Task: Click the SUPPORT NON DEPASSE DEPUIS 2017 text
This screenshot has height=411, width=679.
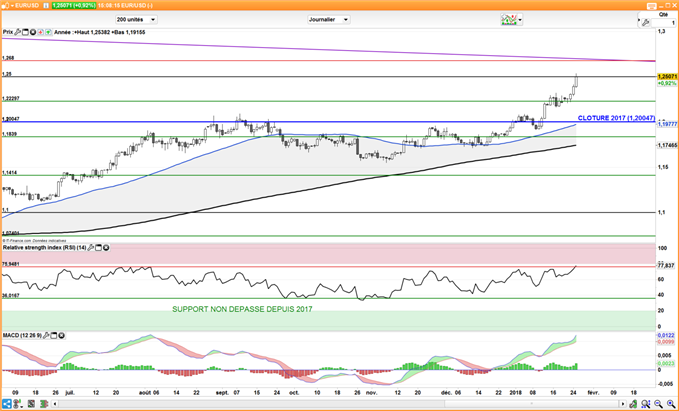Action: (242, 309)
